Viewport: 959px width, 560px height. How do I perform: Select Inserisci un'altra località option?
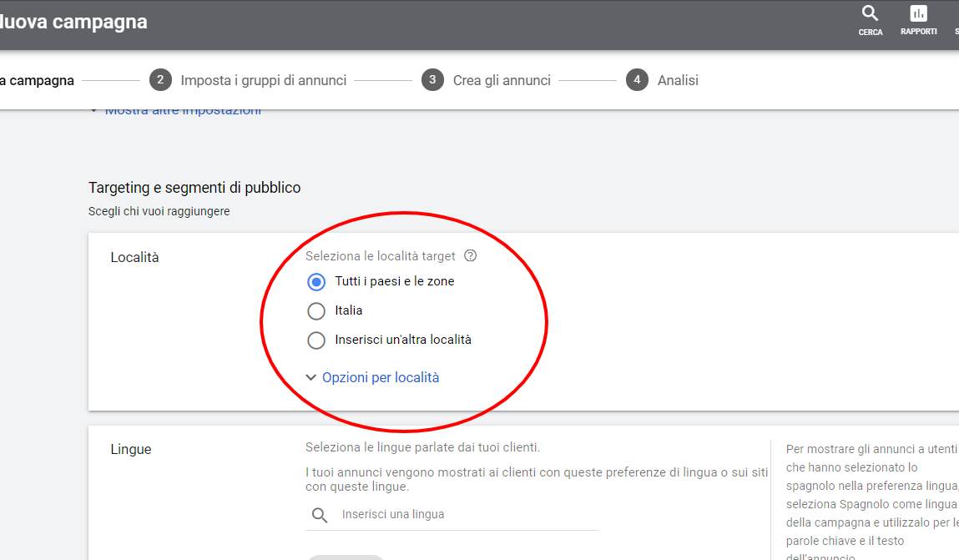pos(315,340)
